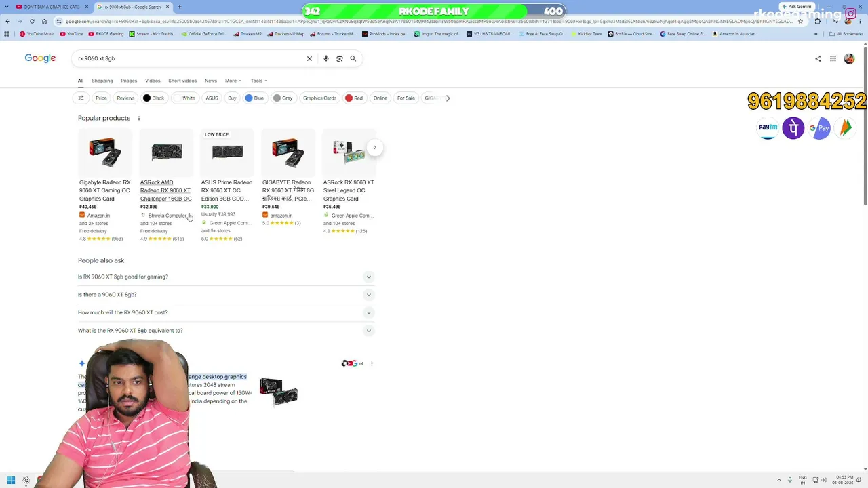Apply the Graphics Cards filter chip

[x=319, y=98]
